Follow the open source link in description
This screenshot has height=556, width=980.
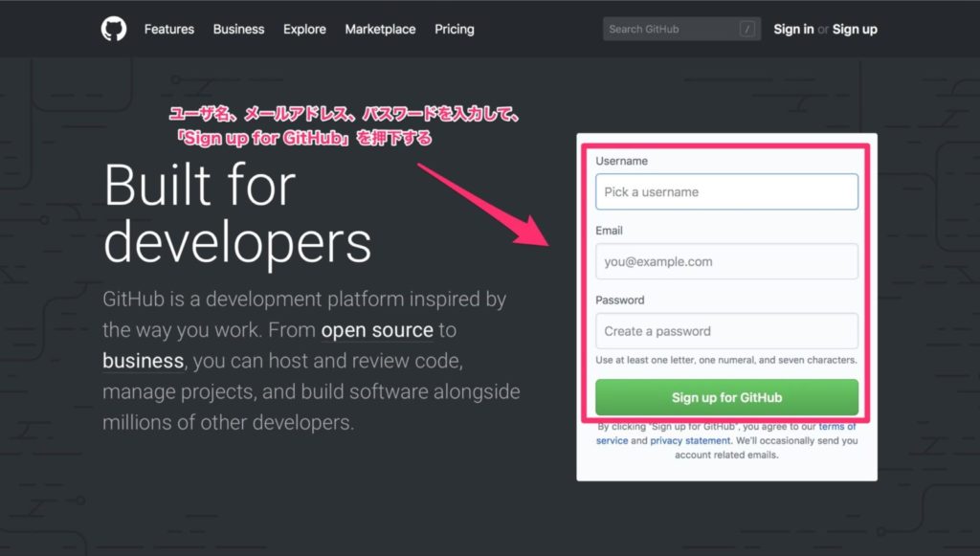(377, 330)
